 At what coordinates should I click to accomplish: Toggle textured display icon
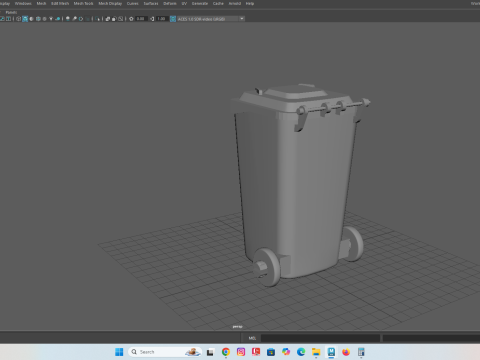[44, 19]
